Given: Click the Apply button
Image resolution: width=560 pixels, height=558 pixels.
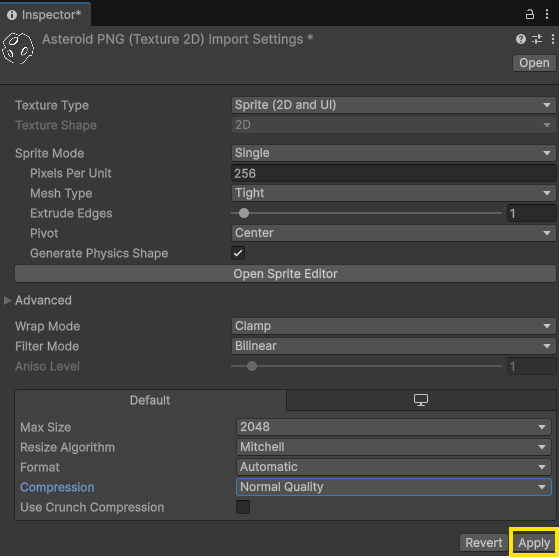Looking at the screenshot, I should (x=534, y=543).
